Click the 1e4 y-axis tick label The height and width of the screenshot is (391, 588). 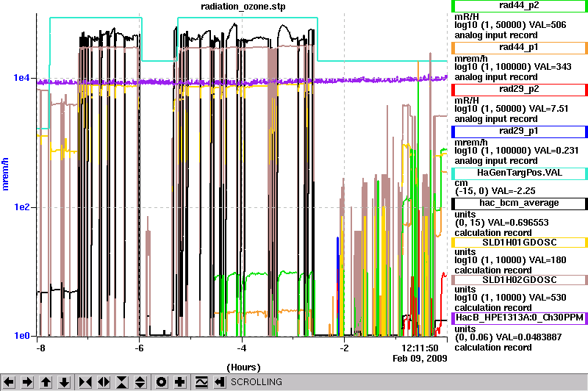[21, 78]
